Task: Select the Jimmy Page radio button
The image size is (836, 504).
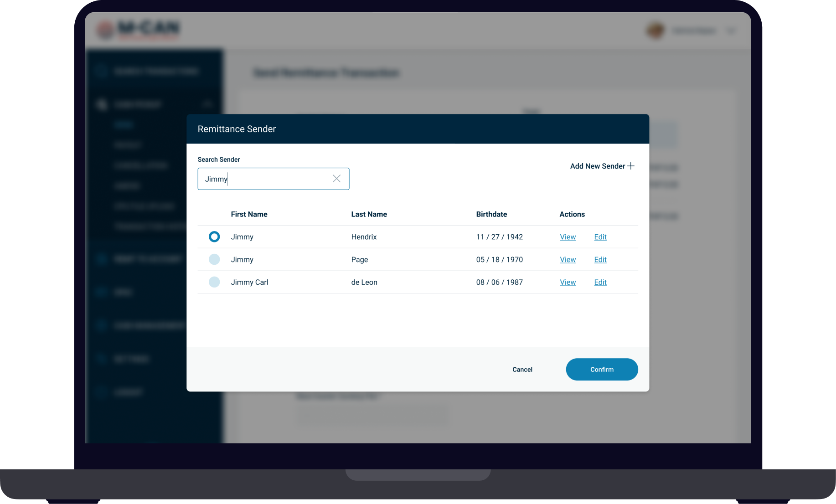Action: 214,260
